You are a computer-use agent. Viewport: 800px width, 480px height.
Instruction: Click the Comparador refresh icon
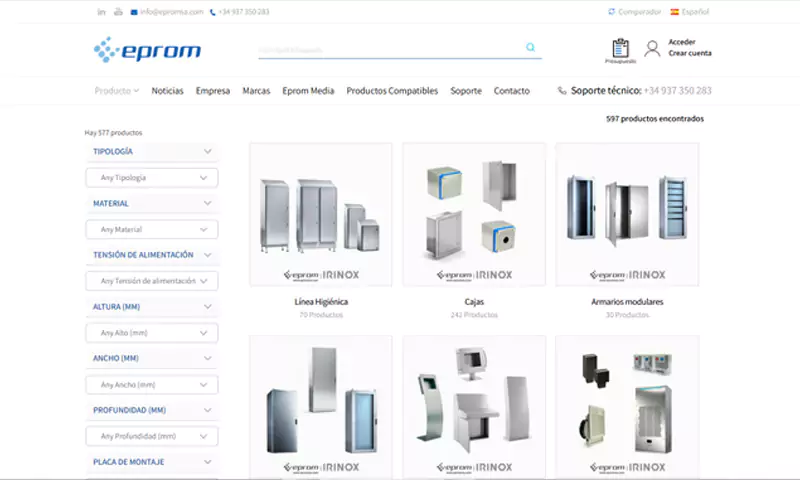tap(611, 12)
